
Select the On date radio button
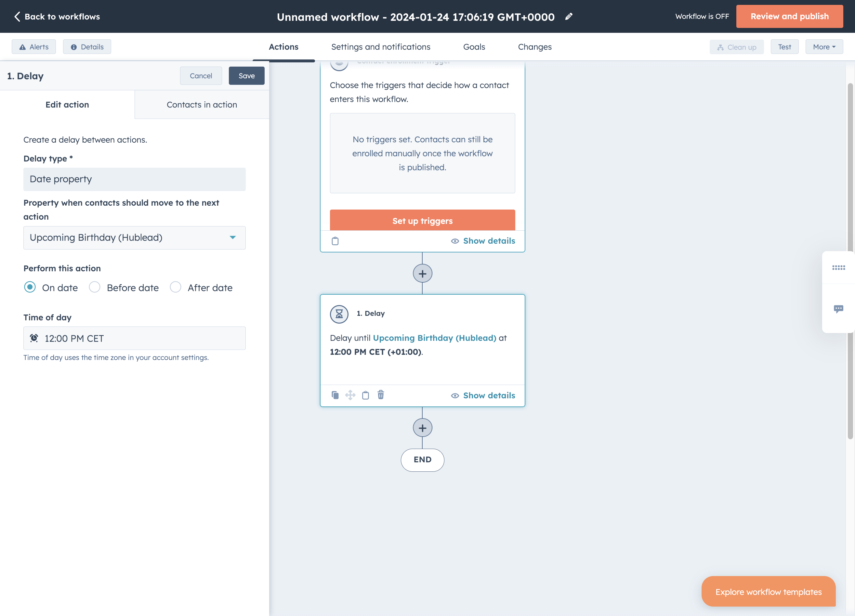click(x=30, y=287)
